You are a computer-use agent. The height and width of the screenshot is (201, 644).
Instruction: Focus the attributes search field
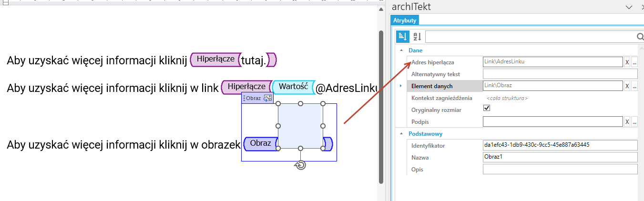531,37
